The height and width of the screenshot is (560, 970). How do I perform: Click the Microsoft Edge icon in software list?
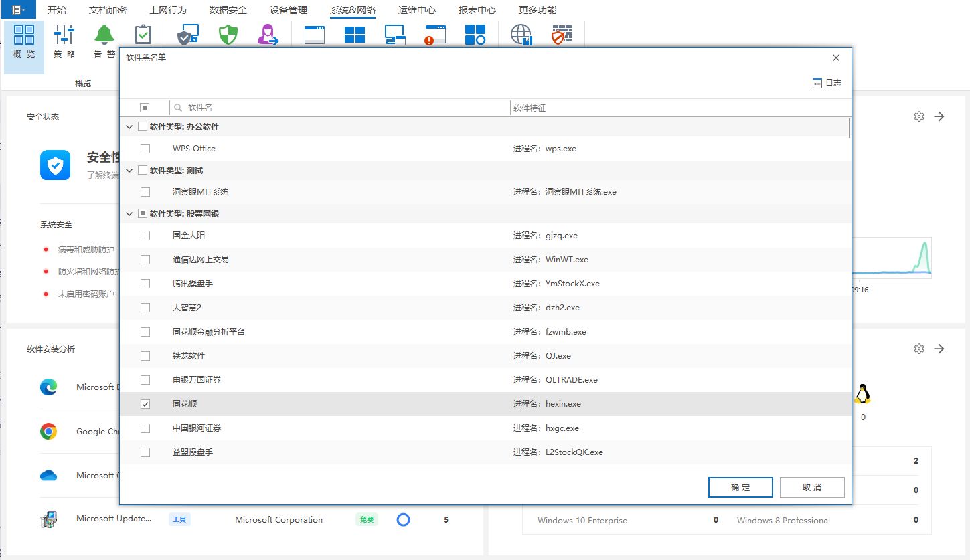pos(48,387)
